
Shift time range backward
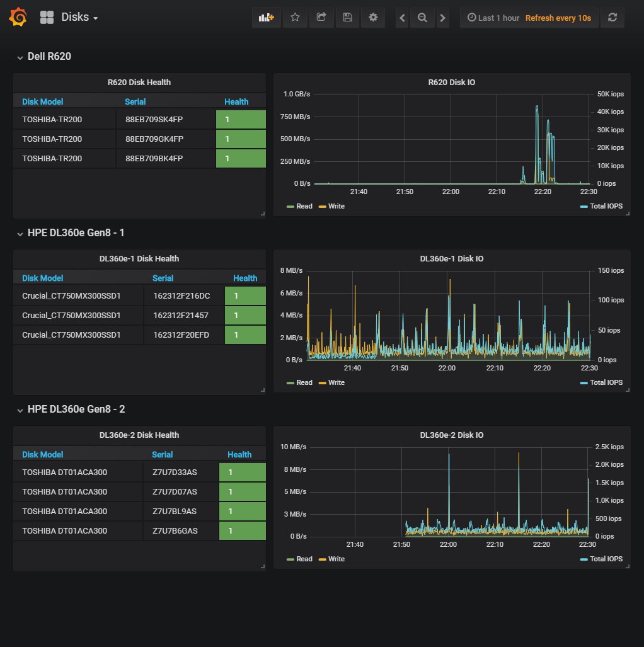click(x=402, y=18)
